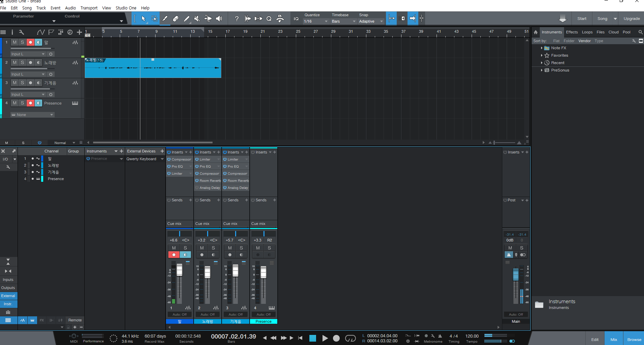Open the Quantize 1/16 dropdown
644x345 pixels.
(x=315, y=21)
